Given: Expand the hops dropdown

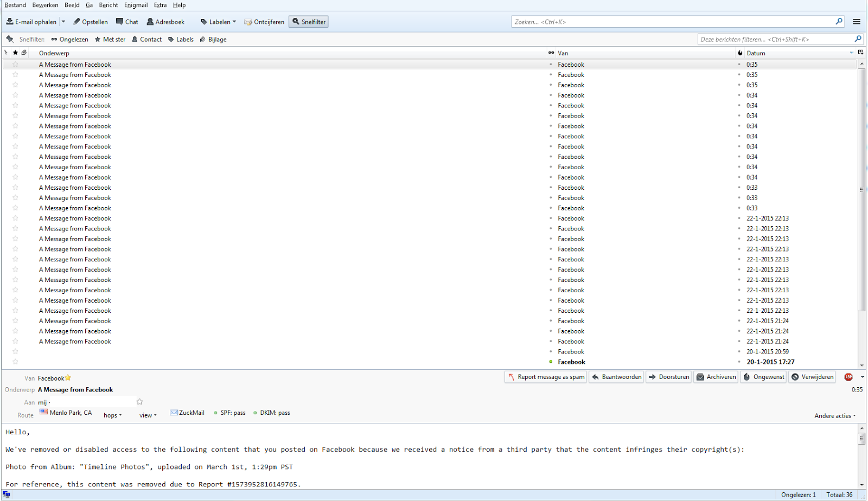Looking at the screenshot, I should (113, 415).
